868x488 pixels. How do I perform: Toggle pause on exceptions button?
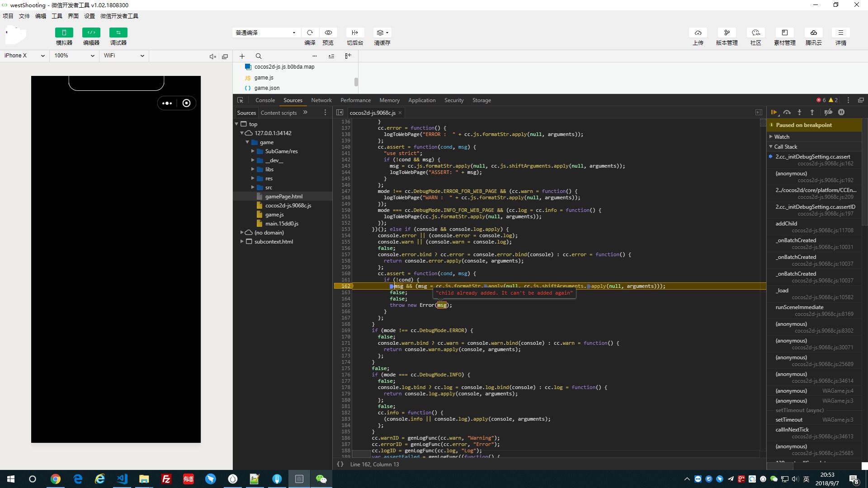click(x=841, y=113)
